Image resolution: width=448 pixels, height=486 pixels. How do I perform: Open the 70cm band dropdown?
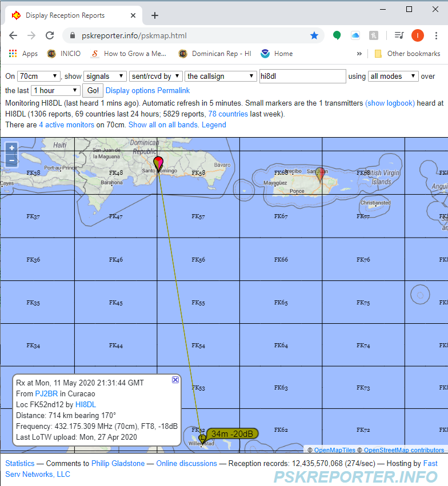39,76
